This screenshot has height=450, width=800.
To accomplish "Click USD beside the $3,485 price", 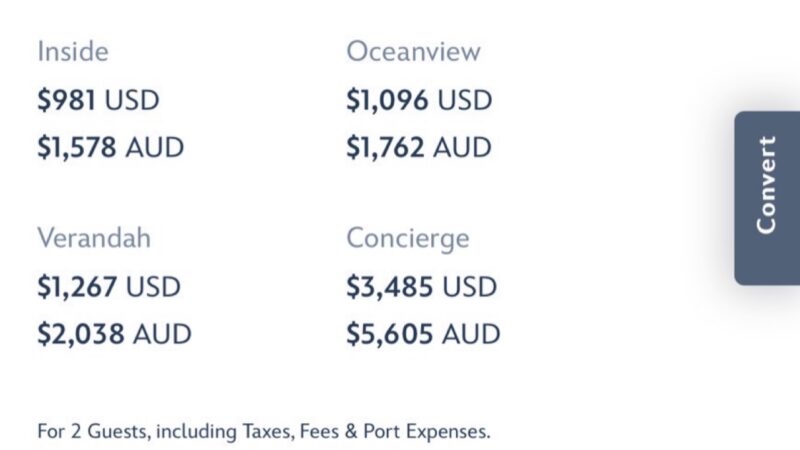I will 469,287.
